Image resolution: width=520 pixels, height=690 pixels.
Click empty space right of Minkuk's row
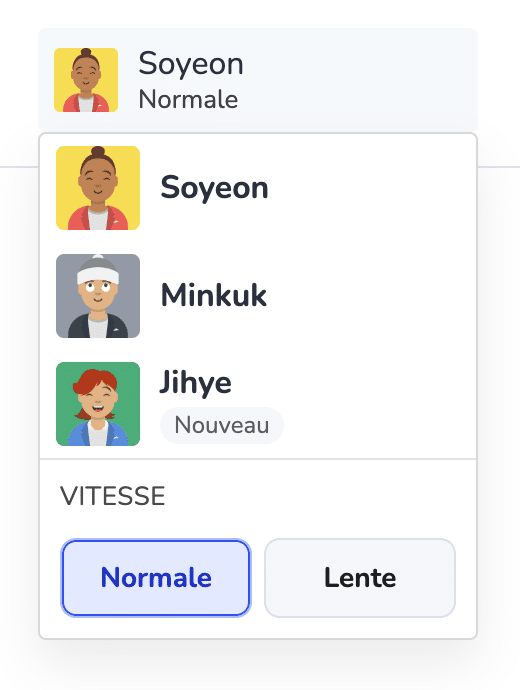tap(370, 296)
